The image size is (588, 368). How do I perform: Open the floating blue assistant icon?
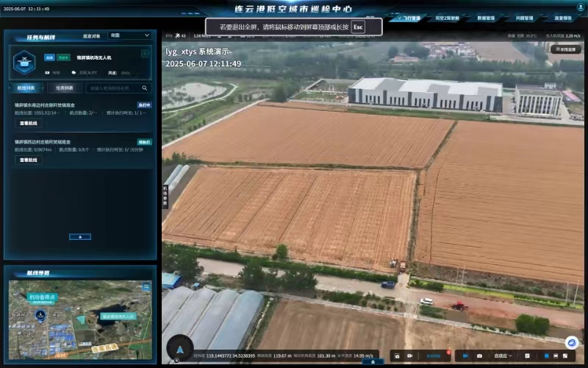572,342
